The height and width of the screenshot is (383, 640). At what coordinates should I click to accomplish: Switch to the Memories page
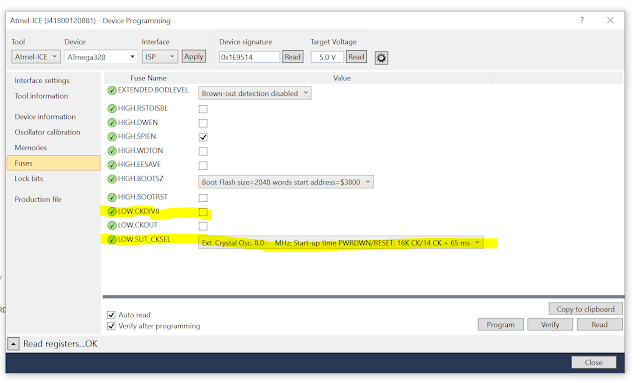point(31,148)
